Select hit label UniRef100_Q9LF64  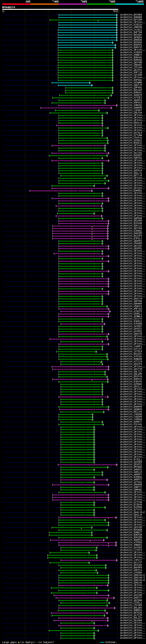click(x=131, y=113)
